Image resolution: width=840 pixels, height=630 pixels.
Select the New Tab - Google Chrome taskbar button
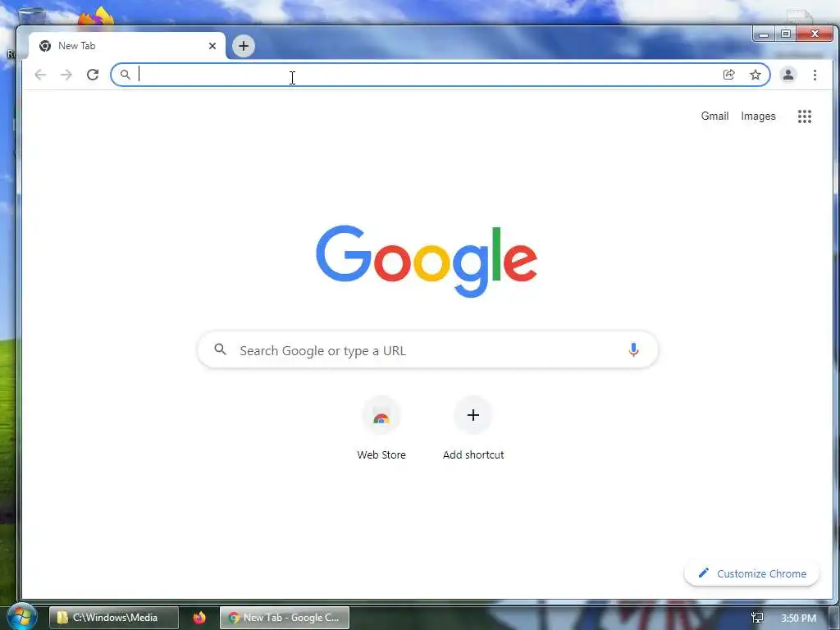(x=285, y=618)
